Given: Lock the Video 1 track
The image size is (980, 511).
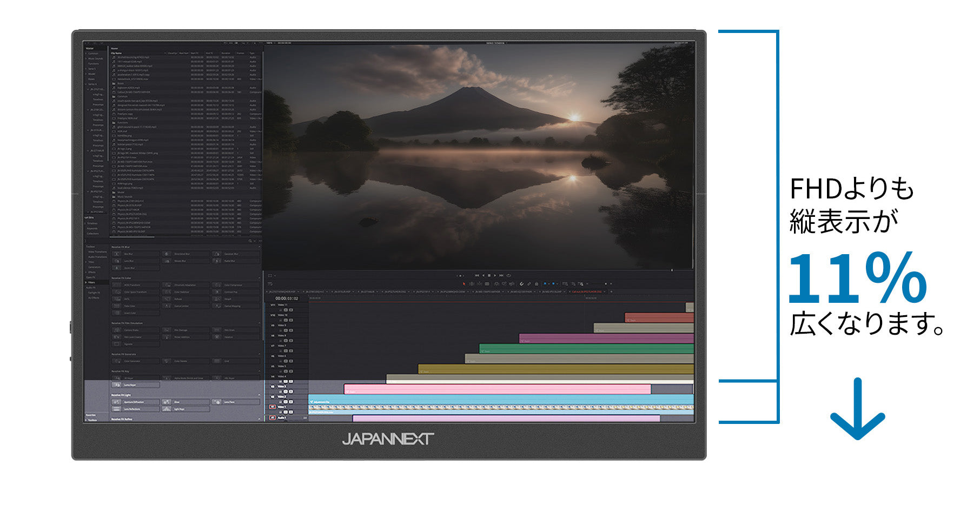Looking at the screenshot, I should tap(285, 412).
